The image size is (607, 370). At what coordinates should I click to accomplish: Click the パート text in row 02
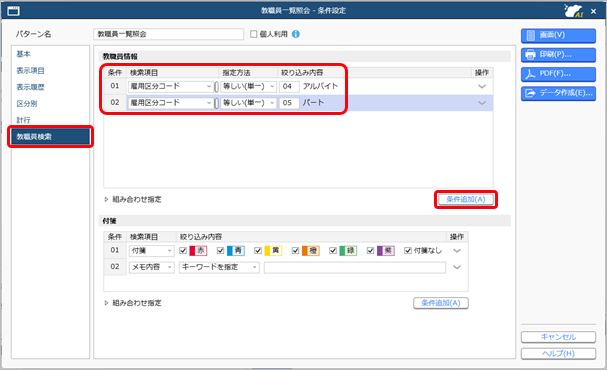pos(314,103)
